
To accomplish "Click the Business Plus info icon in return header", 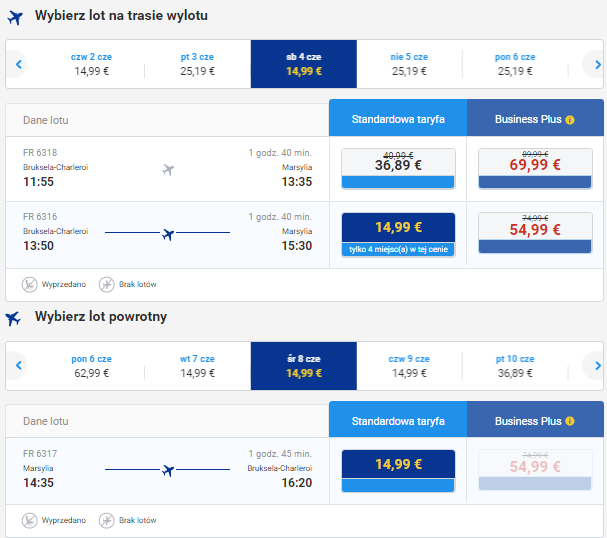I will pos(570,422).
